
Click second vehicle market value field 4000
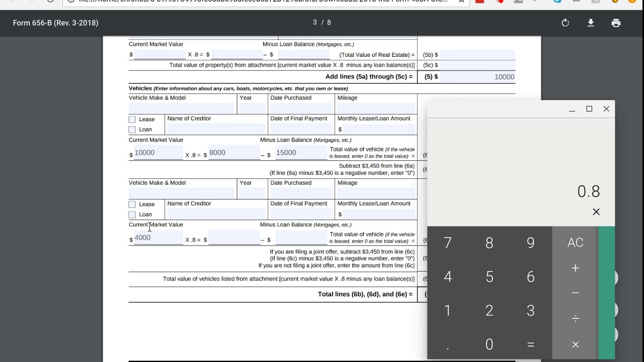(158, 238)
